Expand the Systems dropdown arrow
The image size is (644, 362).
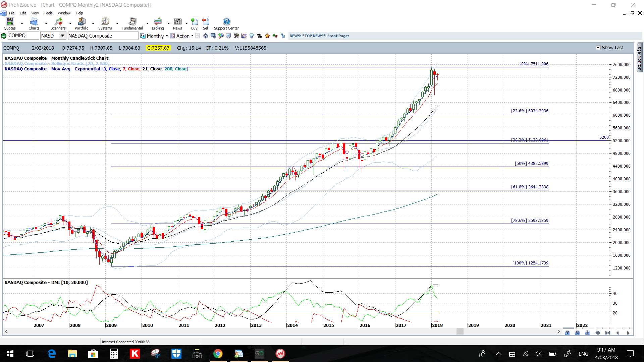click(x=117, y=24)
